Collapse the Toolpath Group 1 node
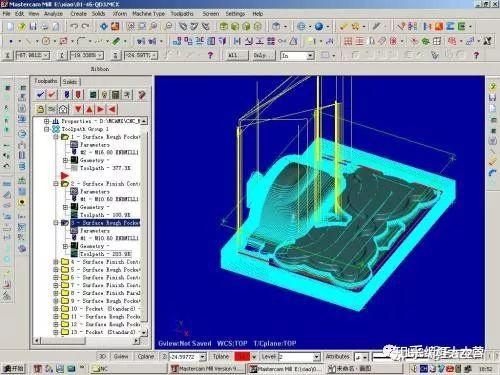Image resolution: width=500 pixels, height=375 pixels. pos(47,129)
